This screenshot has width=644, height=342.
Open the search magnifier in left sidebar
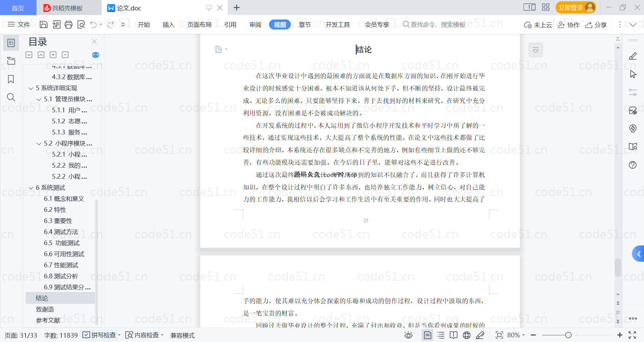pos(11,97)
